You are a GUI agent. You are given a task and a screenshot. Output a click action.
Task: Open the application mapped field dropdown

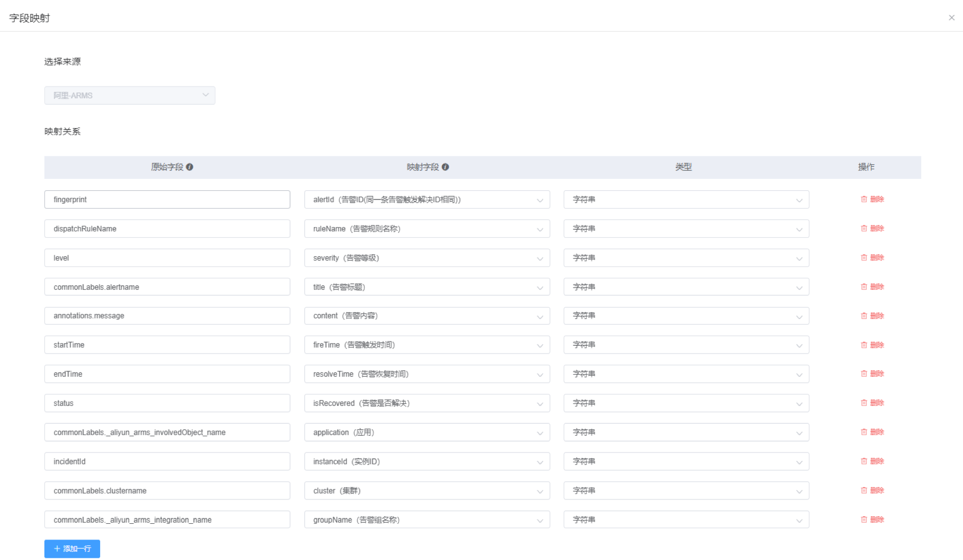[427, 432]
